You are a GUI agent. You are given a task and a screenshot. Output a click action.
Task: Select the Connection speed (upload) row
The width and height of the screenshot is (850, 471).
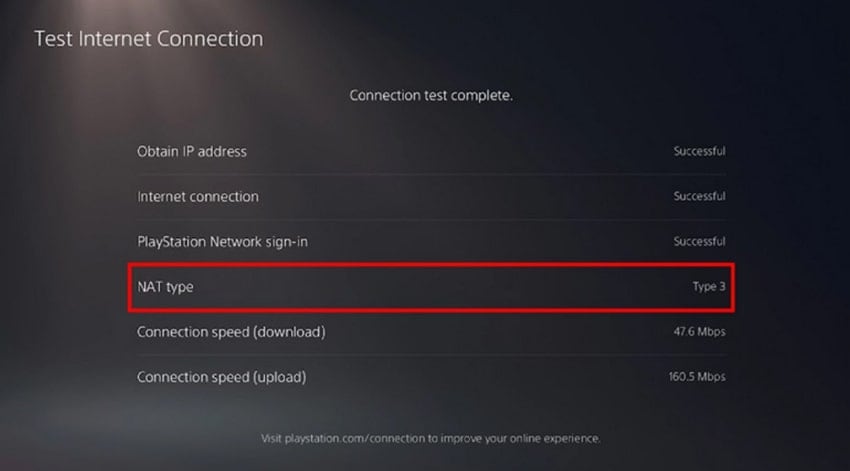[x=431, y=377]
